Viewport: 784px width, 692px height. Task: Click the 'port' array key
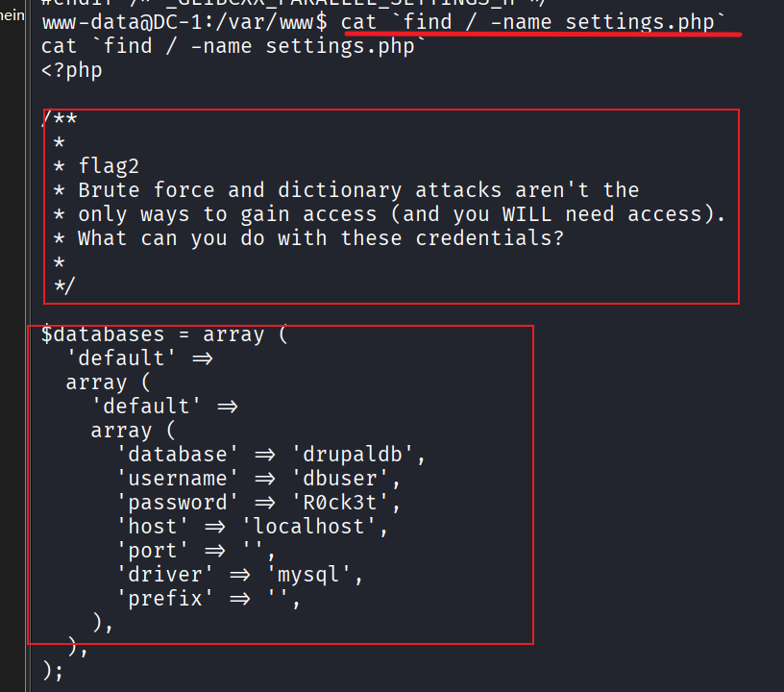click(153, 550)
